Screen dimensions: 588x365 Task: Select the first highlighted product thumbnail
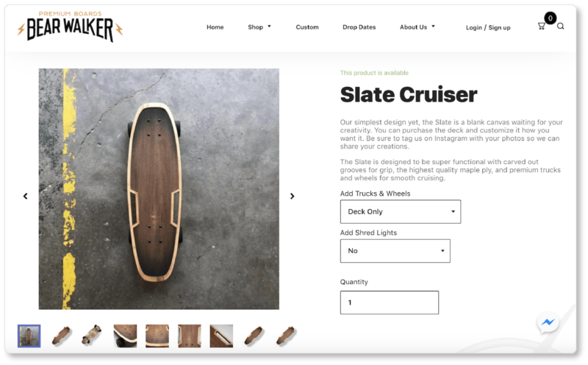tap(29, 336)
